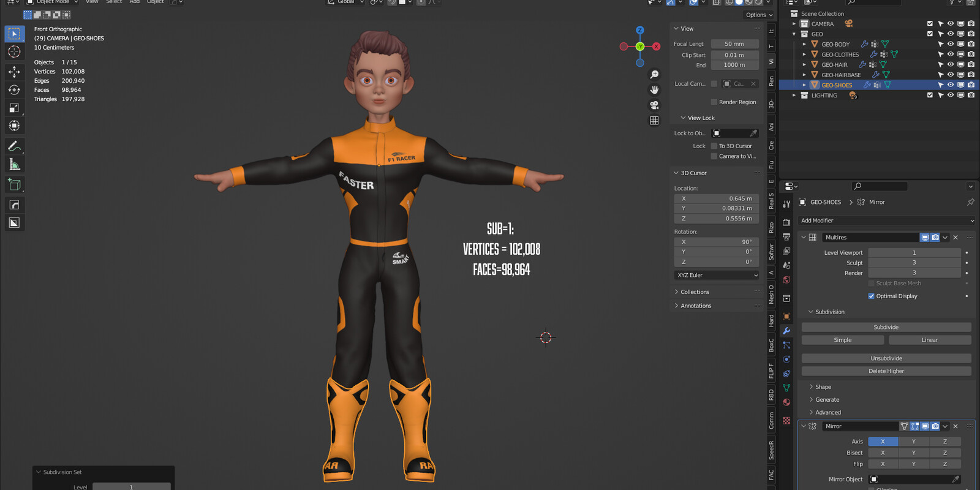Click the pan view hand icon
Screen dimensions: 980x490
pos(654,89)
